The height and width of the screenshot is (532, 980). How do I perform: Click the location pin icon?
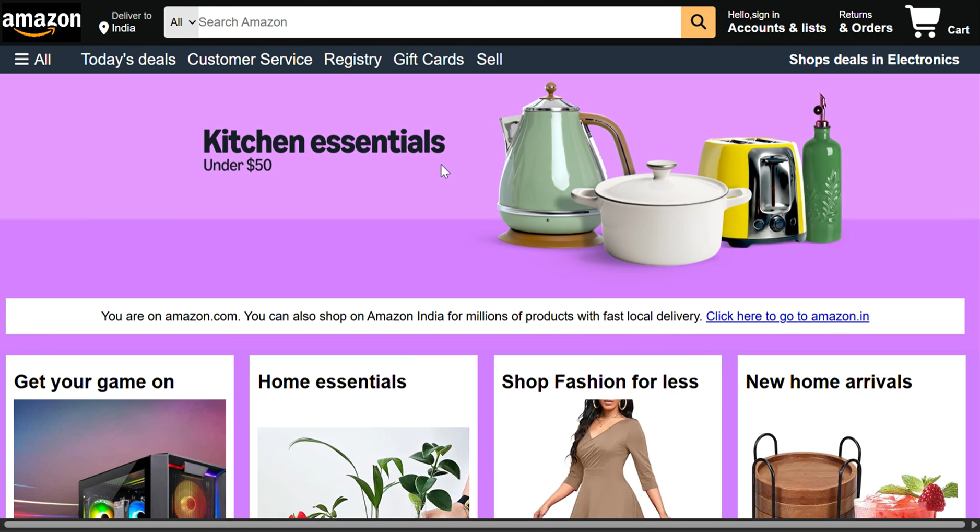103,28
